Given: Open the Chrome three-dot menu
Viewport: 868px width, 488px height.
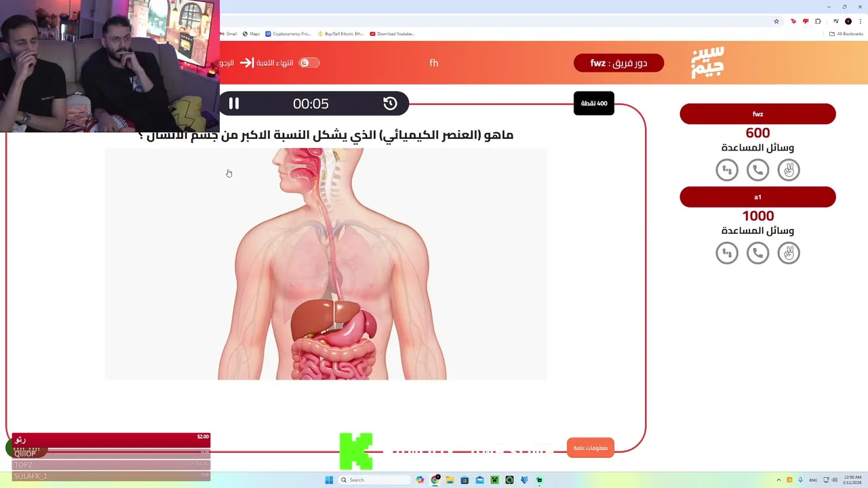Looking at the screenshot, I should click(x=860, y=21).
